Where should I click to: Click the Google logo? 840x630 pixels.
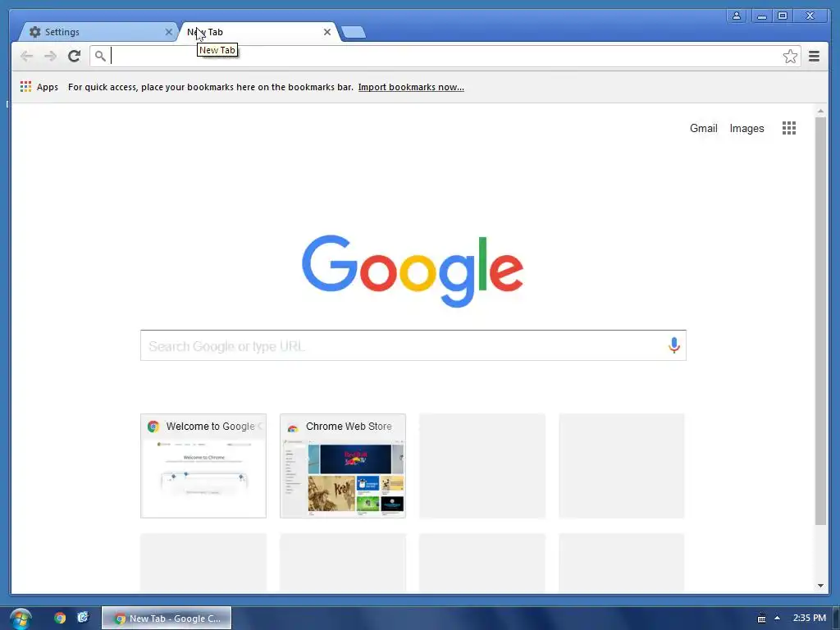(x=413, y=271)
